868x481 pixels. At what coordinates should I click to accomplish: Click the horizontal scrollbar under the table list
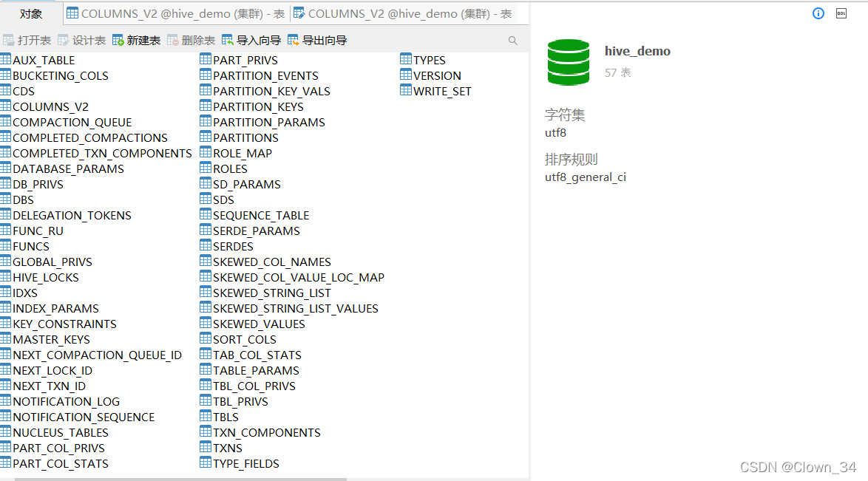(x=180, y=479)
